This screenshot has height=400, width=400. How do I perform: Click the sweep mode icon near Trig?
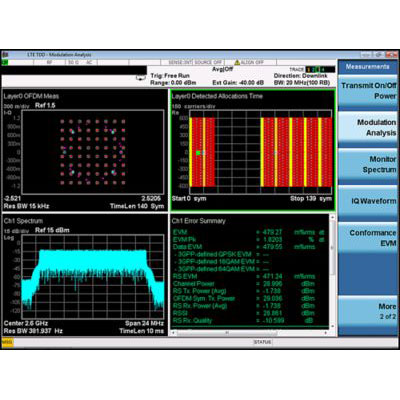(141, 78)
